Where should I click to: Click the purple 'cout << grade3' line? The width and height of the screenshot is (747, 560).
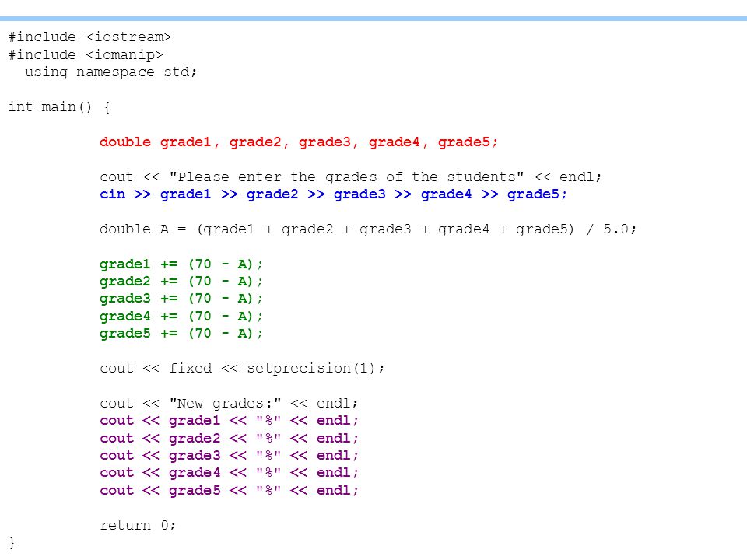[229, 456]
